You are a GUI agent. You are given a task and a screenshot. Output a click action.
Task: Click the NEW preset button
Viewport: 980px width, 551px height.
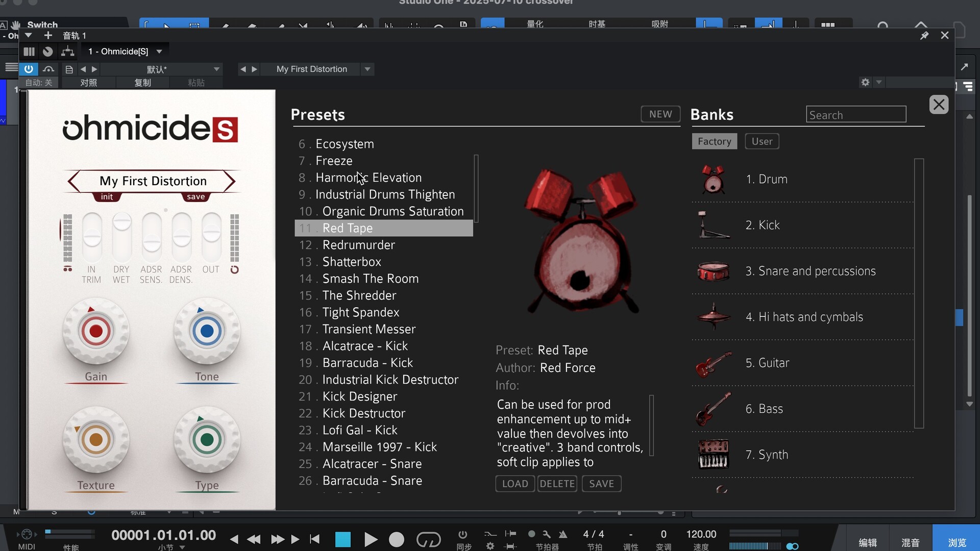click(x=660, y=114)
